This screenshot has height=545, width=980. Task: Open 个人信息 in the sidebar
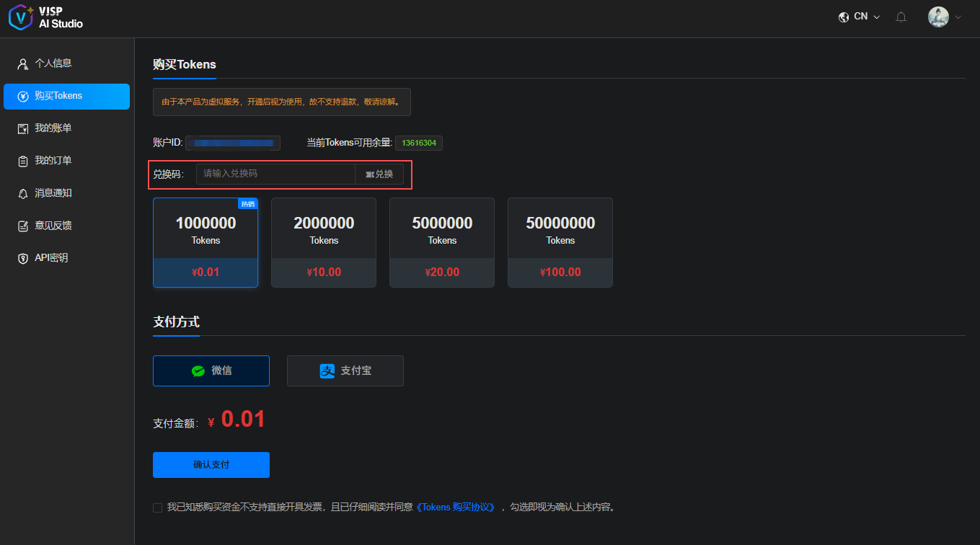click(x=53, y=63)
